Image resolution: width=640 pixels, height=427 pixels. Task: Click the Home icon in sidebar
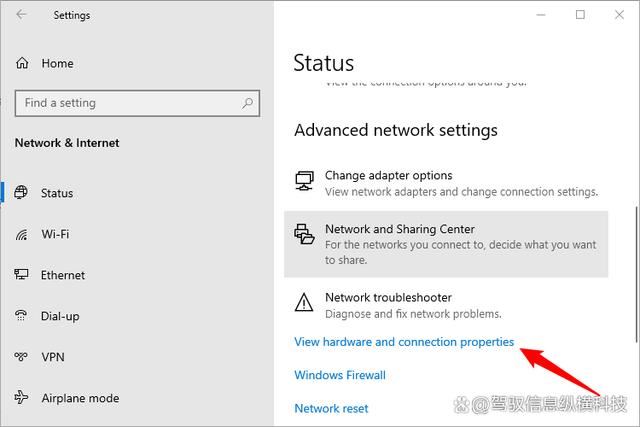click(x=22, y=63)
